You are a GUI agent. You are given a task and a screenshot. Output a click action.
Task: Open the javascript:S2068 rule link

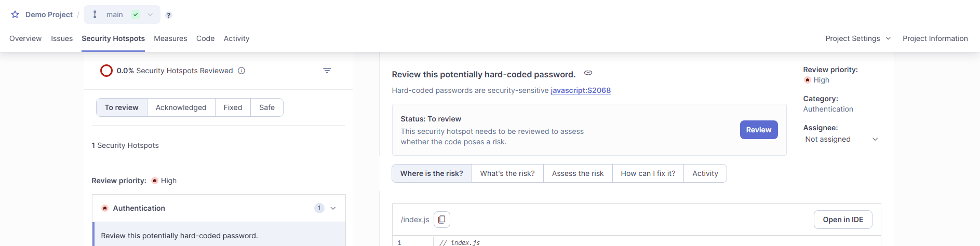pos(581,90)
